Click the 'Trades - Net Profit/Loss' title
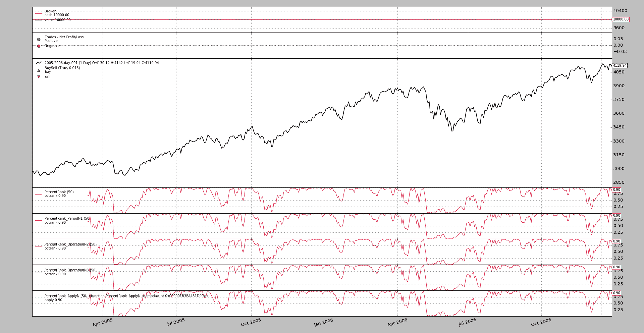644x333 pixels. point(64,37)
